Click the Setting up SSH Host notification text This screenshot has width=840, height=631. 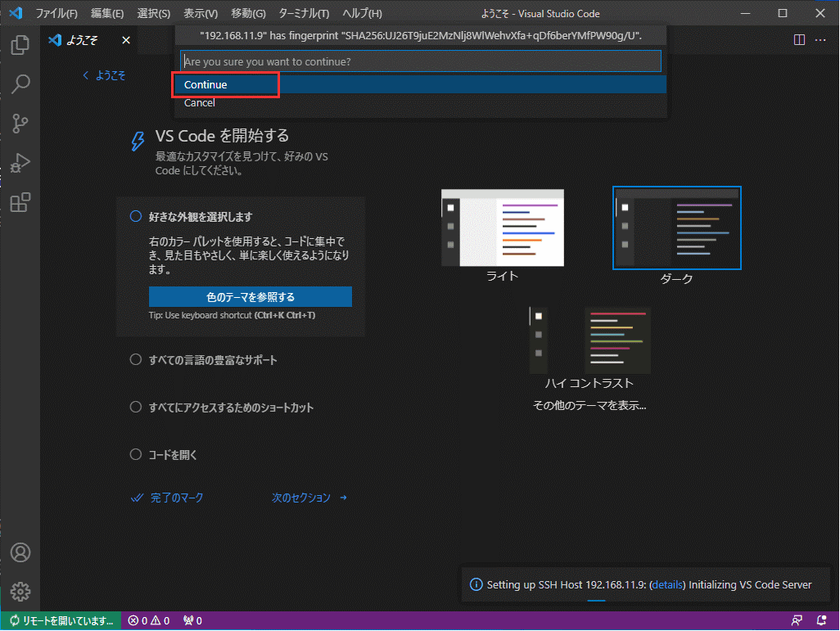648,585
